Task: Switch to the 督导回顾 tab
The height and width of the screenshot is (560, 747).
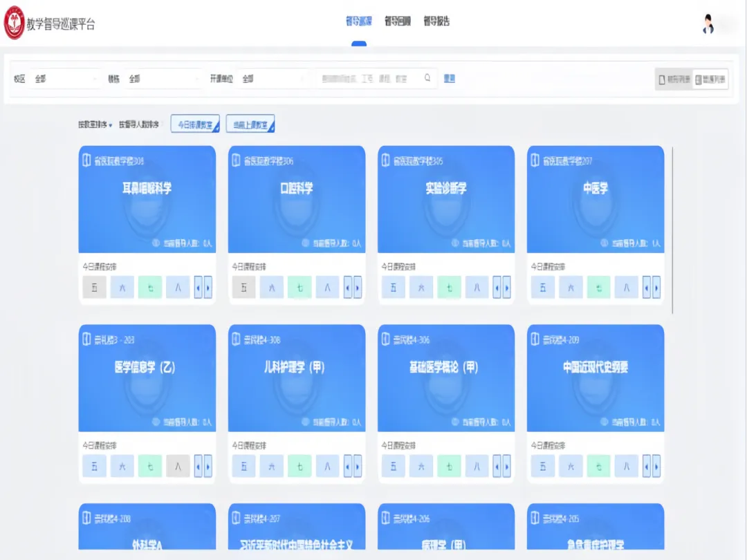Action: coord(398,21)
